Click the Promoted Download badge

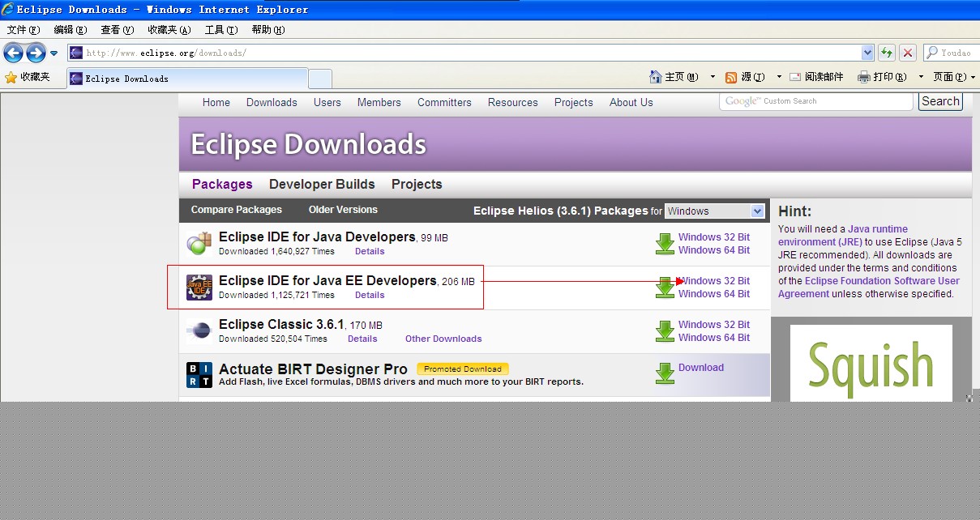pos(463,369)
